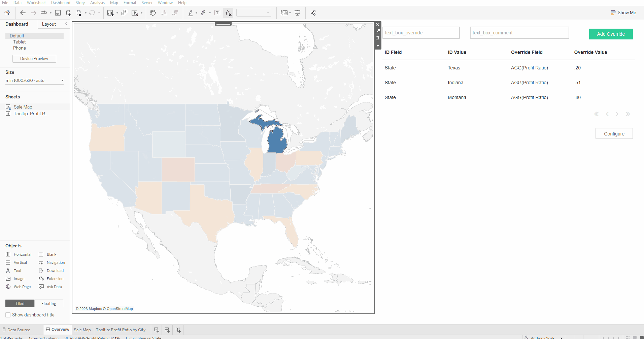Select Tablet device layout
644x339 pixels.
click(x=20, y=42)
